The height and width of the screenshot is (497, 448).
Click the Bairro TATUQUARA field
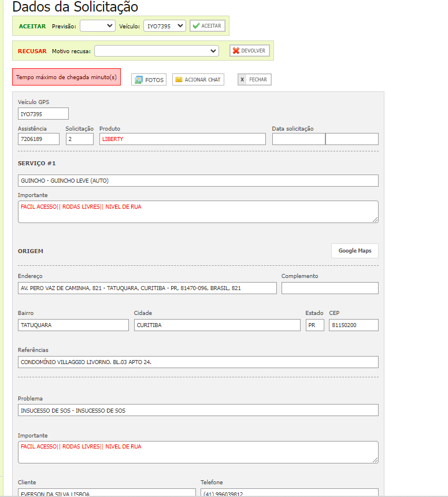(73, 325)
